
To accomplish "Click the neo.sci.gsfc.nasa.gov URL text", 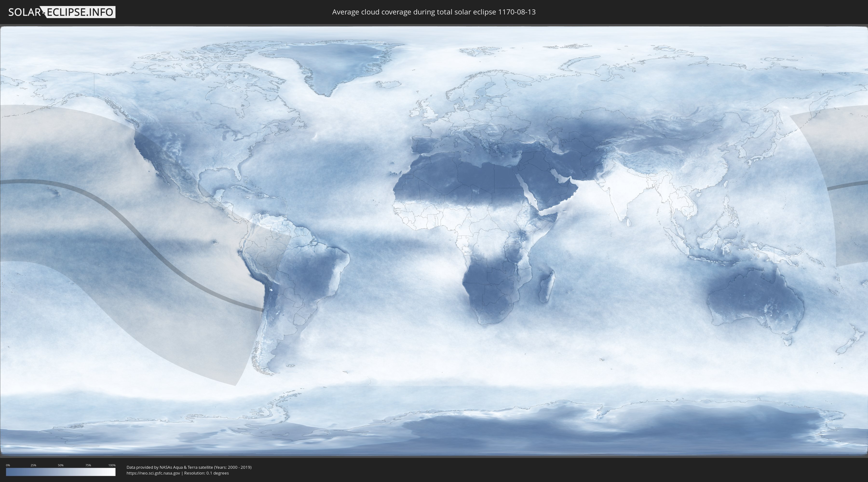I will pyautogui.click(x=153, y=473).
